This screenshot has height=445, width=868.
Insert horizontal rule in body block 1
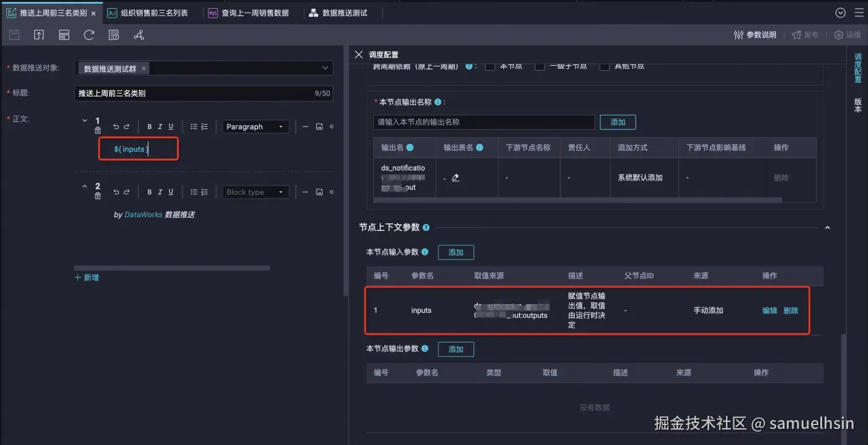click(305, 127)
